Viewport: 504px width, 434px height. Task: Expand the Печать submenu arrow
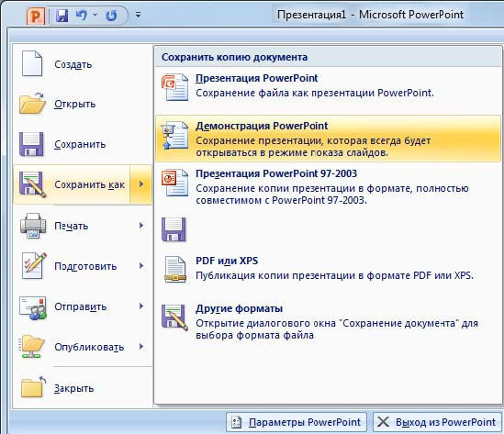tap(140, 226)
